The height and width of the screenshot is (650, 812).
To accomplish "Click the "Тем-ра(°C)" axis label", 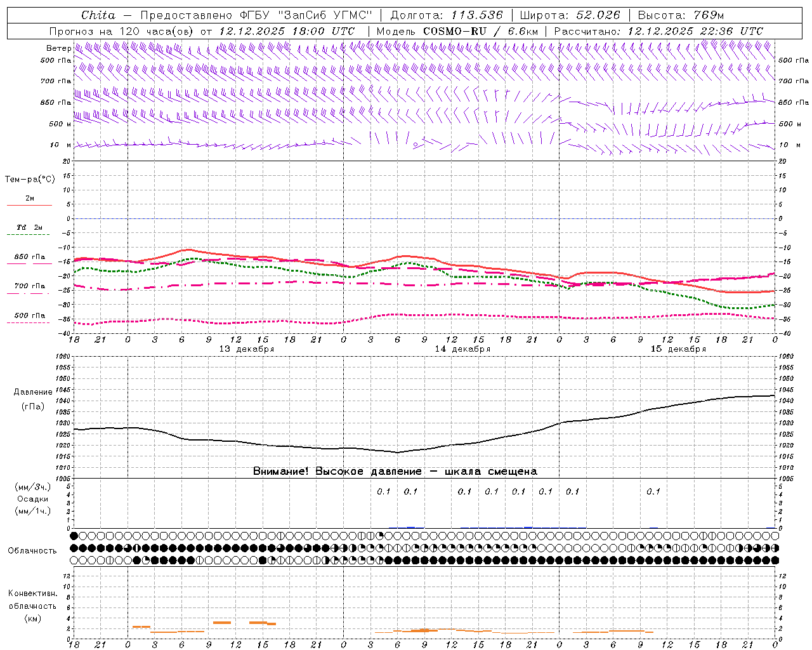I will coord(30,180).
